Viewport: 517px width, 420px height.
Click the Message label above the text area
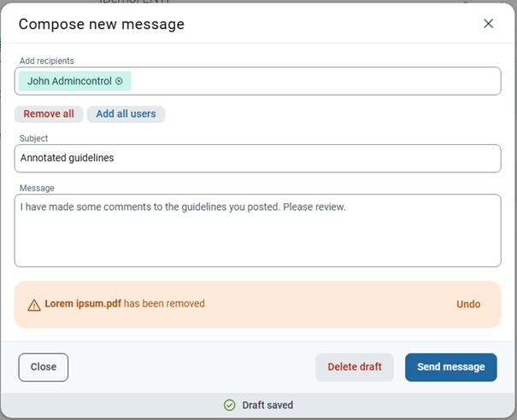tap(37, 188)
